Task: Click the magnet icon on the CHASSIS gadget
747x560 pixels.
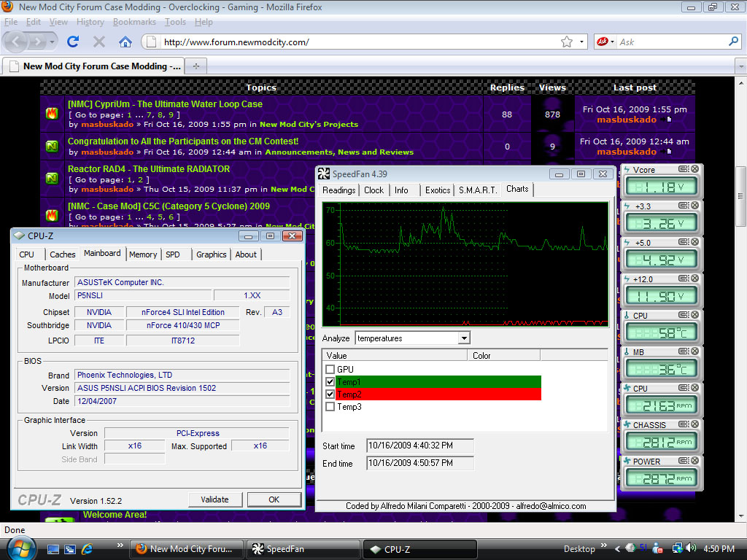Action: click(684, 424)
